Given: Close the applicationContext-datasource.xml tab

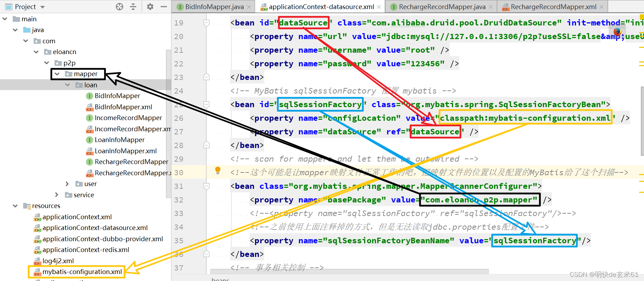Looking at the screenshot, I should point(379,7).
